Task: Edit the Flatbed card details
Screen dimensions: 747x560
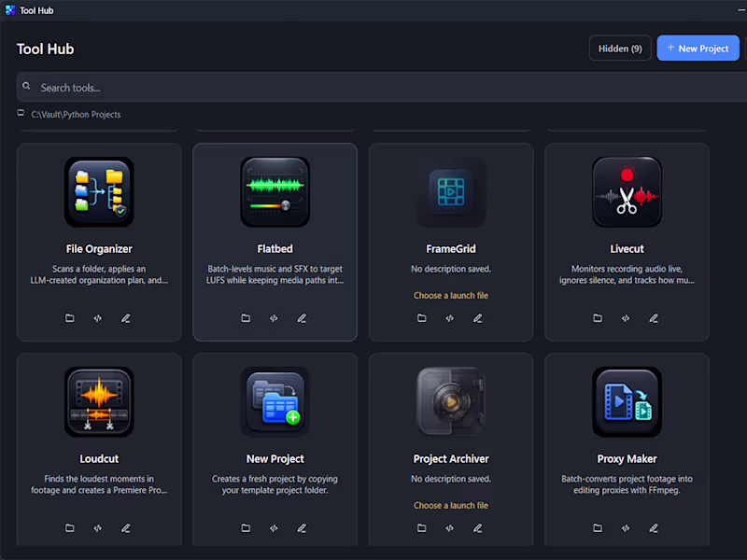Action: [302, 318]
